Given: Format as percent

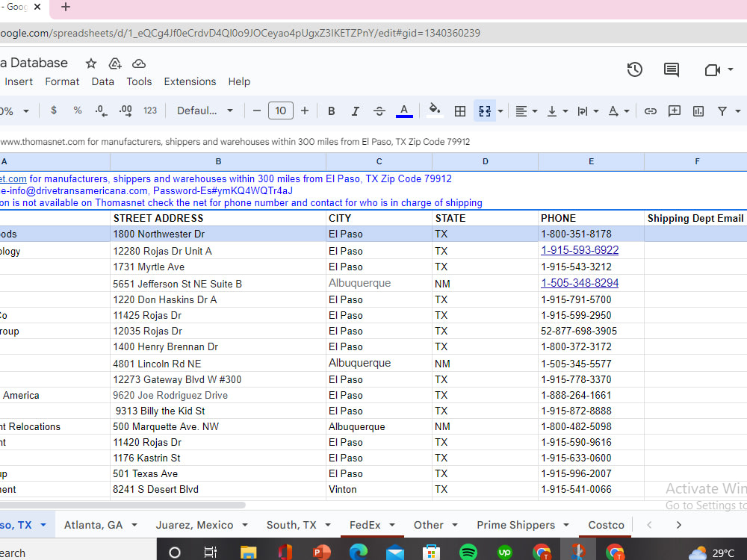Looking at the screenshot, I should coord(78,111).
